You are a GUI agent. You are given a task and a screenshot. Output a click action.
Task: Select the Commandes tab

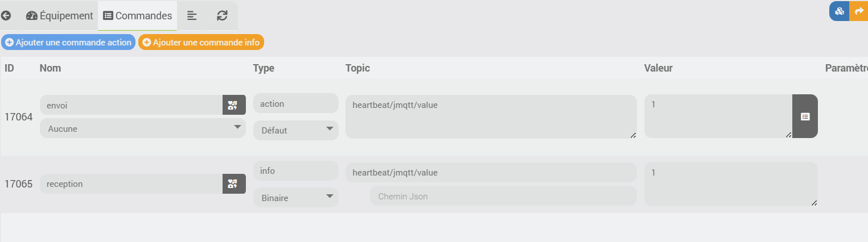137,16
